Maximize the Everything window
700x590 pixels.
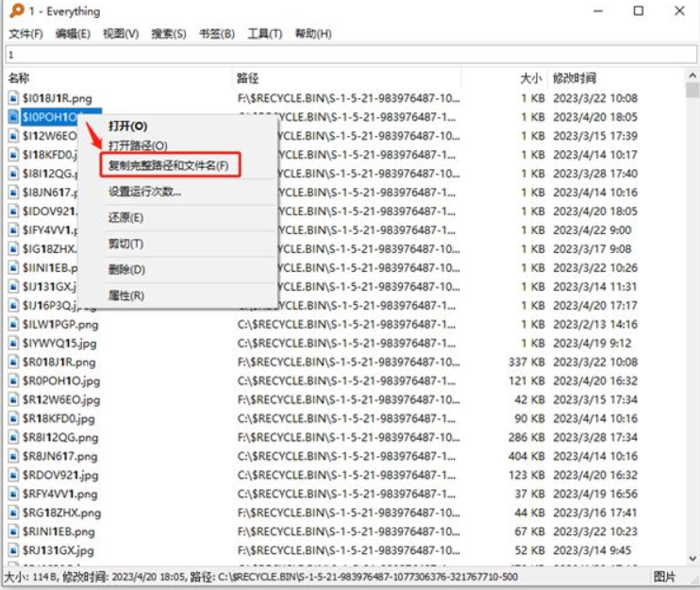click(639, 10)
